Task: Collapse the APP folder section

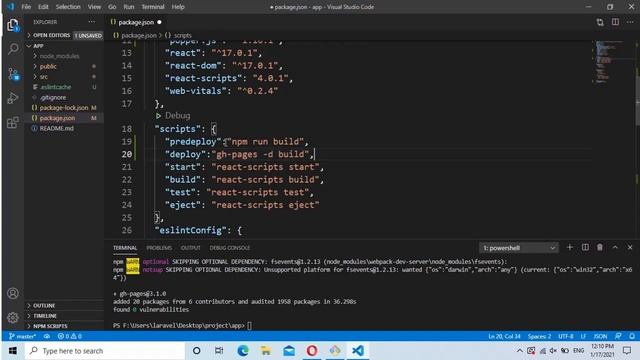Action: pos(64,46)
